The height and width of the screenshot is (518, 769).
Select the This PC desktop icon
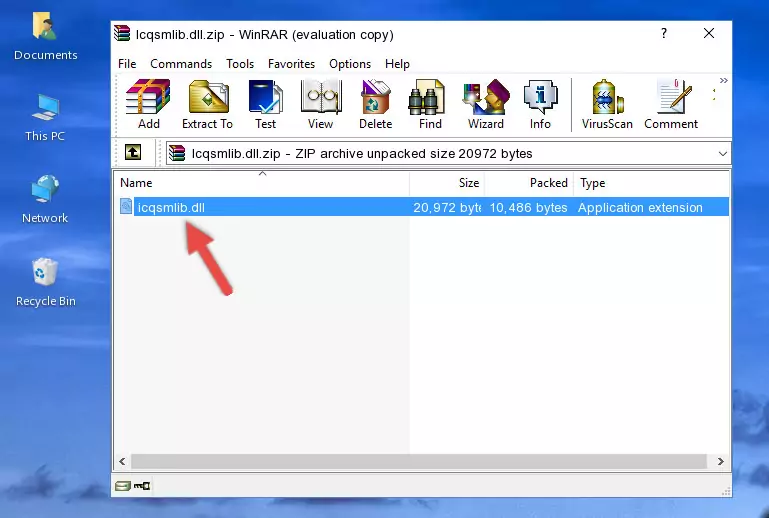(45, 118)
